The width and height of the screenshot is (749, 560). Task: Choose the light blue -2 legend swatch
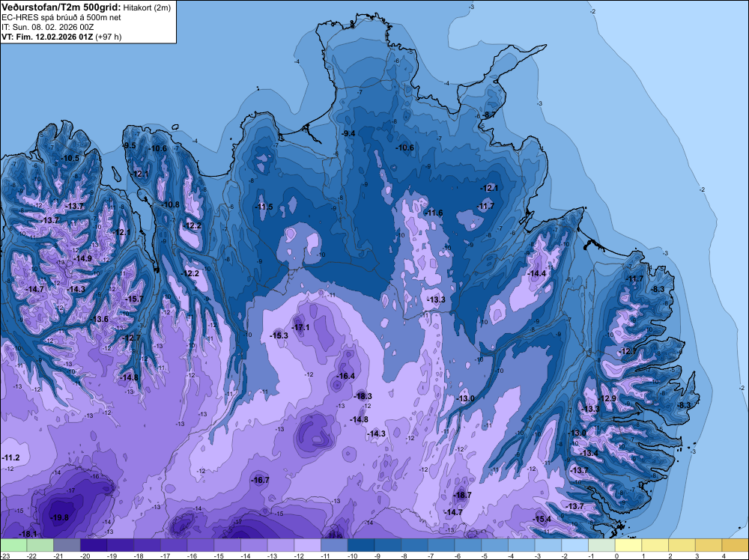pyautogui.click(x=575, y=545)
